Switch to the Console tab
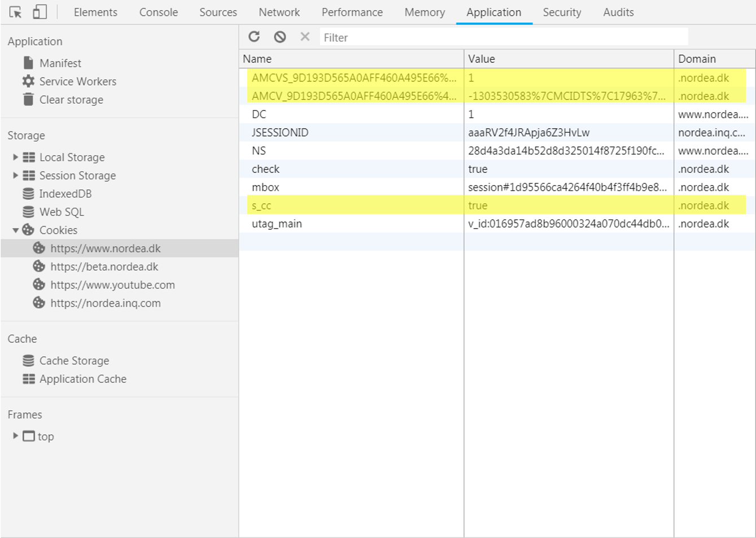756x538 pixels. click(159, 12)
